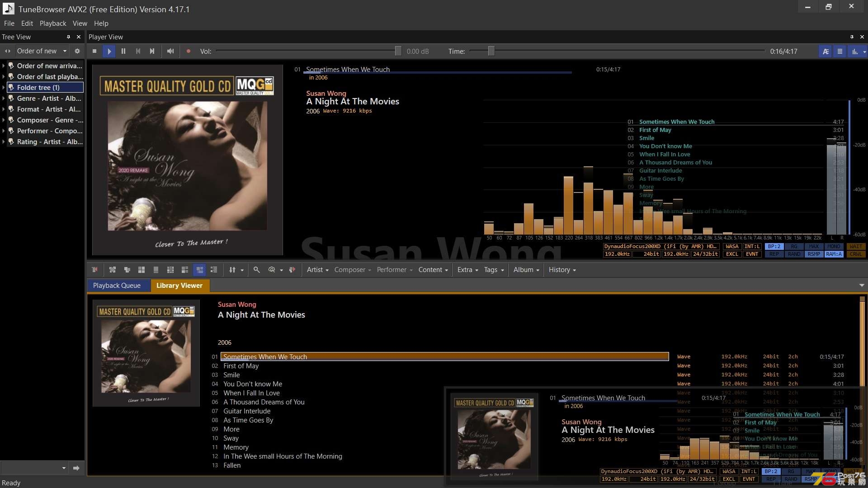
Task: Click the EXCL exclusive mode button
Action: pos(731,254)
